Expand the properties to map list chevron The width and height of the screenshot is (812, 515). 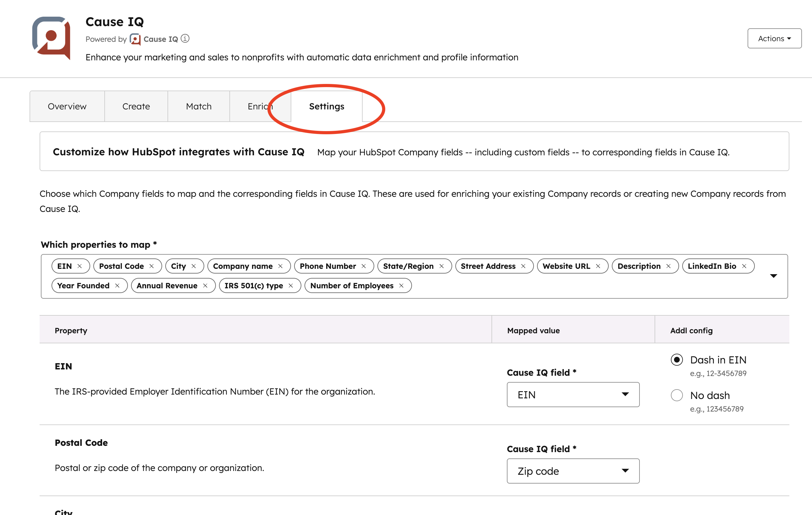[x=774, y=276]
